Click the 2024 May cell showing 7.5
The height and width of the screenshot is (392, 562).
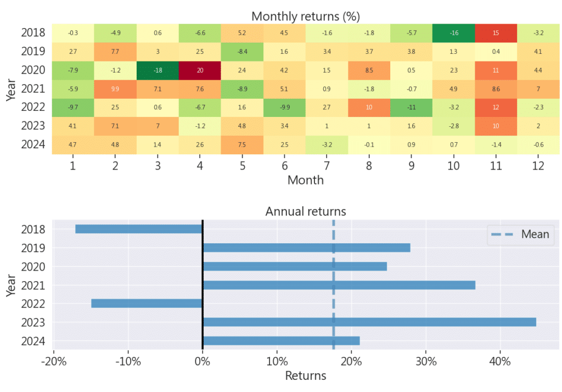click(242, 145)
